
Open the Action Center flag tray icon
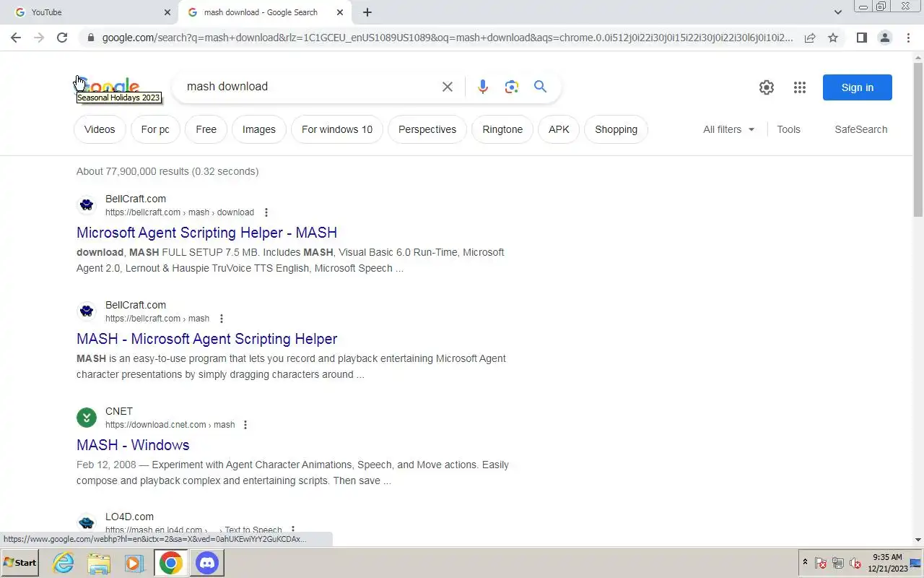click(x=821, y=564)
